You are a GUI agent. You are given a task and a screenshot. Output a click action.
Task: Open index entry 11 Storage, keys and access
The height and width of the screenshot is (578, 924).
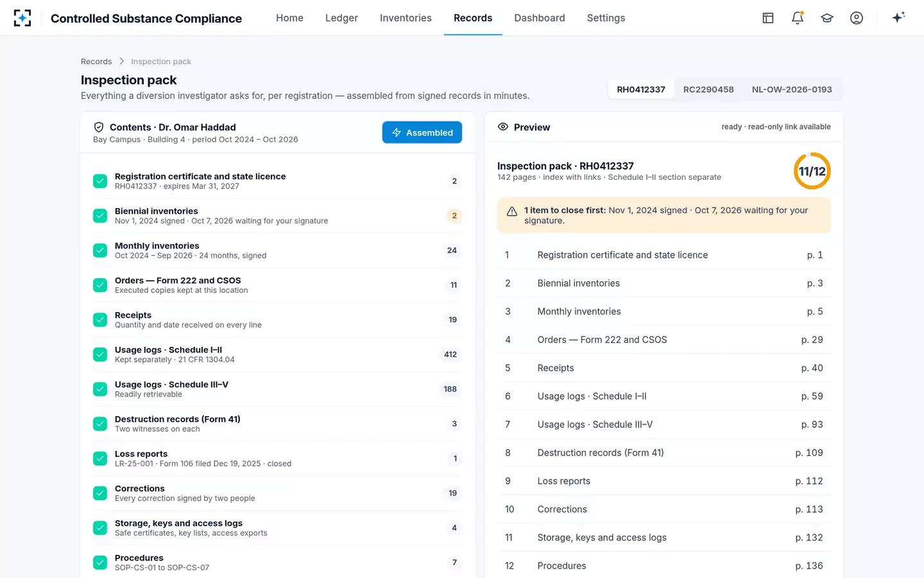click(664, 538)
